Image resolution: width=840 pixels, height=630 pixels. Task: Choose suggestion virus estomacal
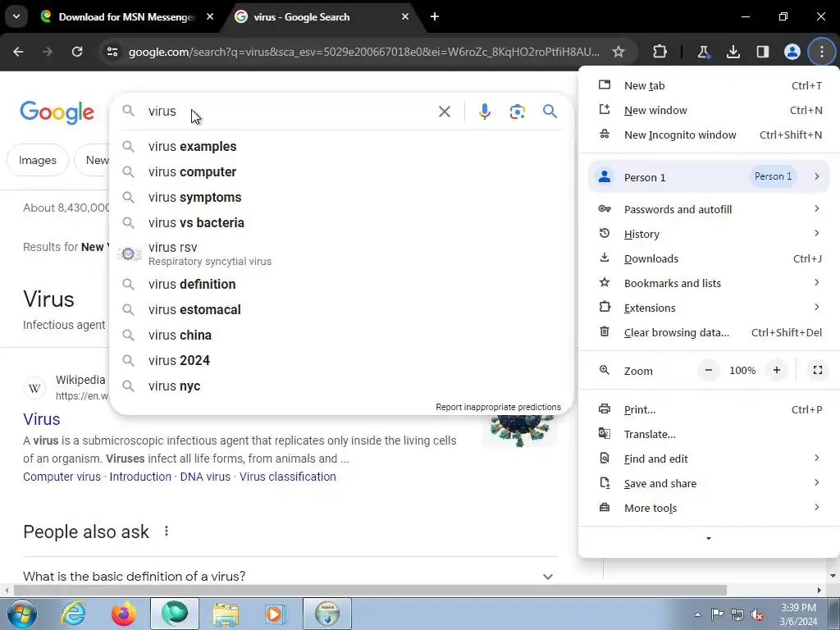click(x=341, y=309)
